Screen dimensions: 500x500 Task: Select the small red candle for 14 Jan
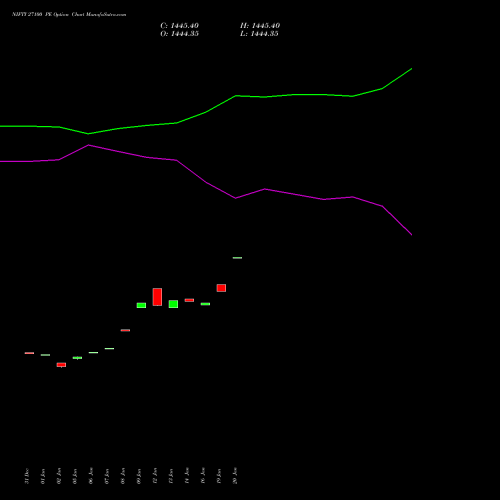[189, 300]
